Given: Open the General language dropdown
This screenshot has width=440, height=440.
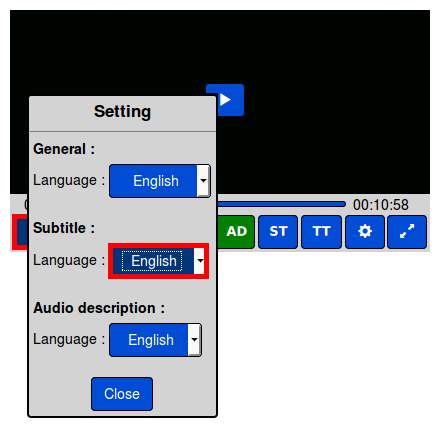Looking at the screenshot, I should point(160,181).
